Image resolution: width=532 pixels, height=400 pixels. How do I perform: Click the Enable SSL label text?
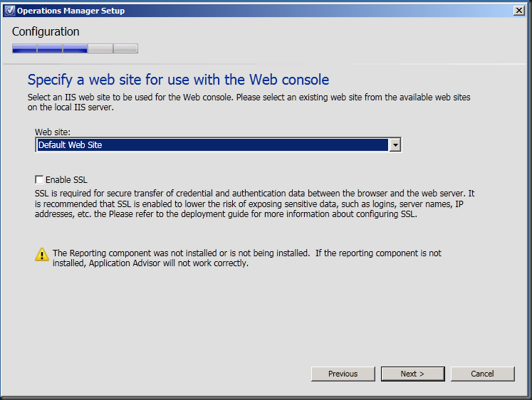[x=66, y=180]
